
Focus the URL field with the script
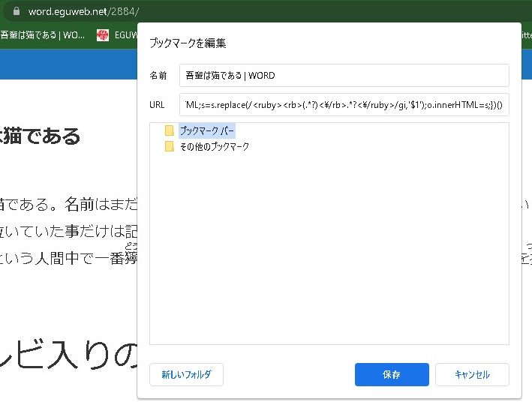(x=344, y=104)
